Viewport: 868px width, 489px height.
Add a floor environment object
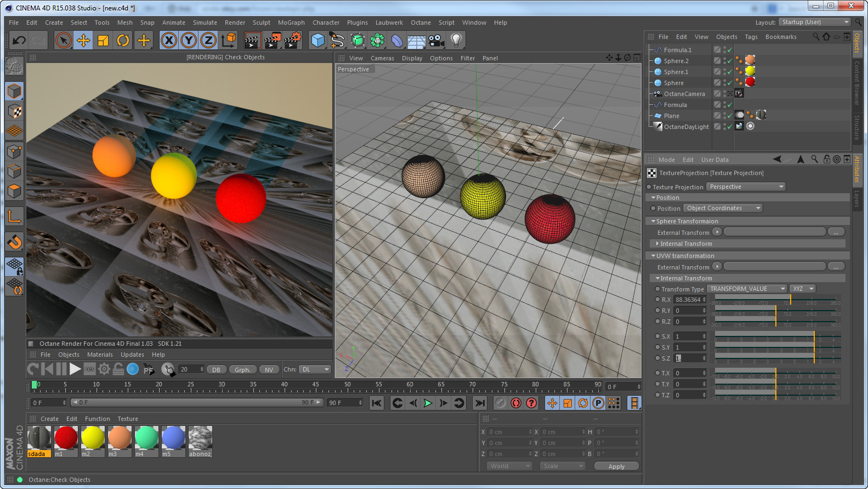coord(417,40)
